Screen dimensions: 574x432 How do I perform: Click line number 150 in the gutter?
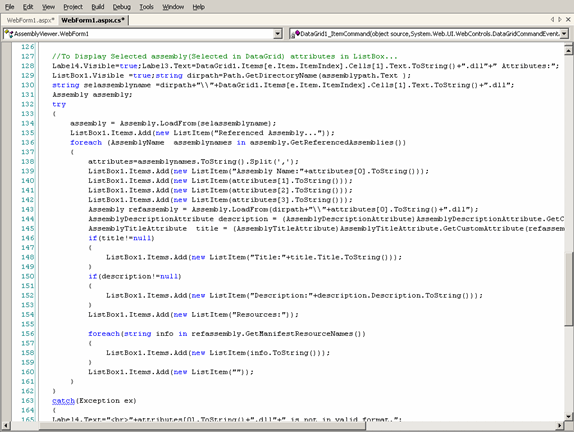tap(27, 276)
